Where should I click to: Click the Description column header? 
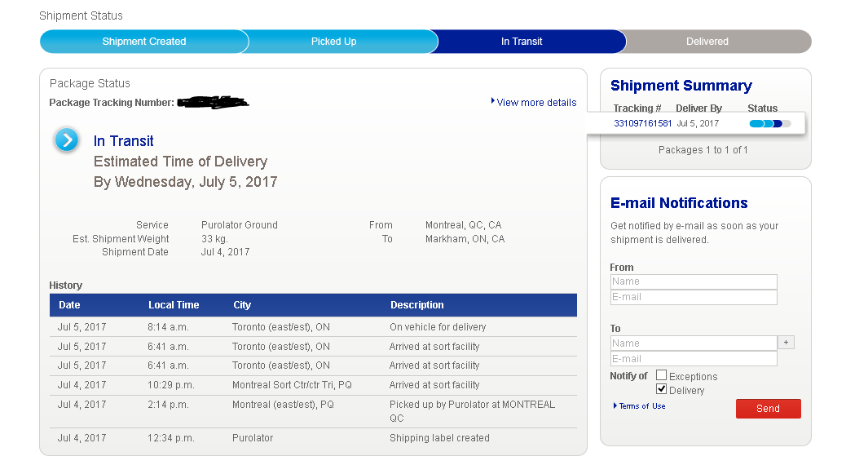(x=416, y=305)
